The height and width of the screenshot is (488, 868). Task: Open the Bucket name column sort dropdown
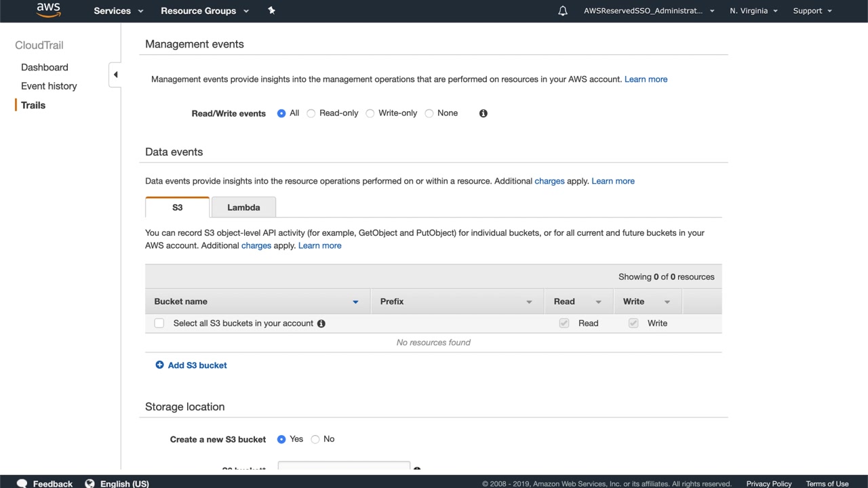[355, 302]
